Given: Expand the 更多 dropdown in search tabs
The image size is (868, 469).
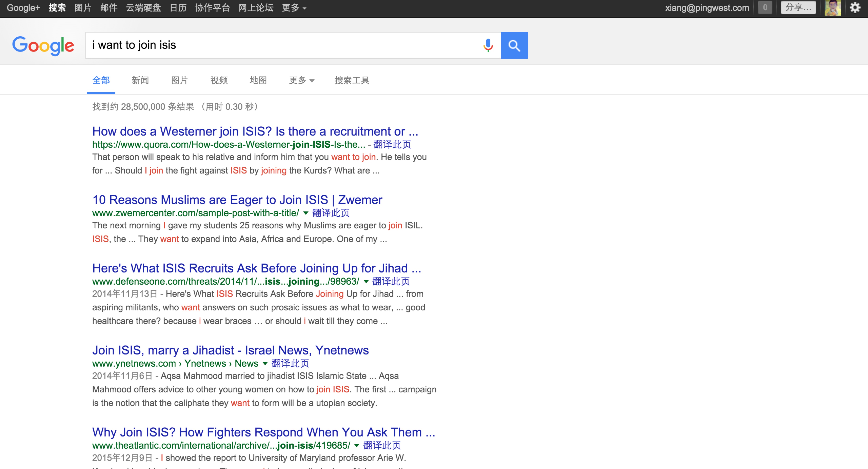Looking at the screenshot, I should 301,80.
